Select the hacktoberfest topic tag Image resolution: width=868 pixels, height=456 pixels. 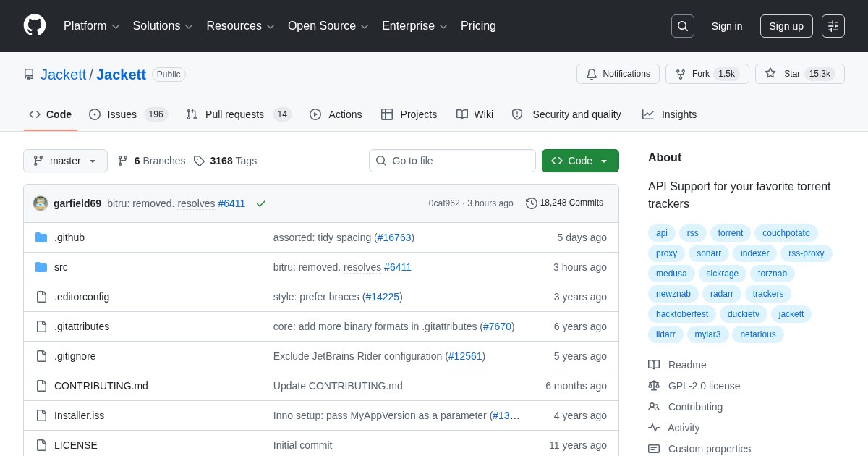(x=682, y=314)
